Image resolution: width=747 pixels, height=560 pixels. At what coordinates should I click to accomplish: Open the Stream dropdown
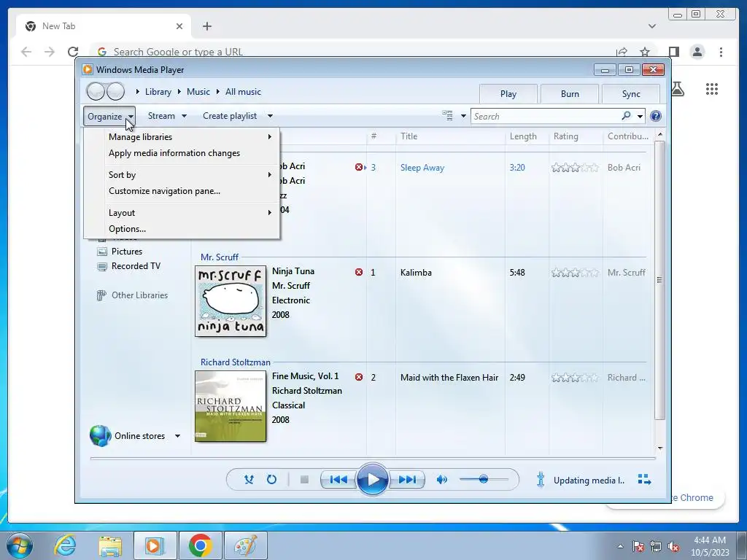tap(167, 116)
